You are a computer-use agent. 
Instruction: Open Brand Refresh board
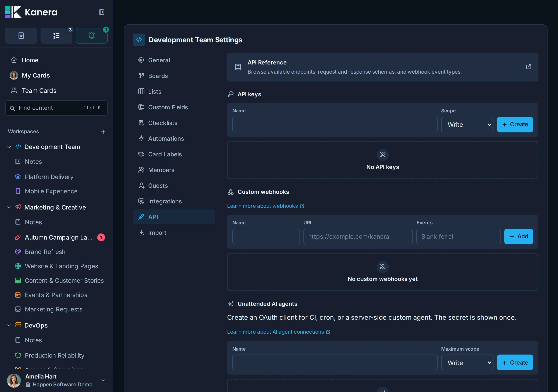[x=45, y=252]
